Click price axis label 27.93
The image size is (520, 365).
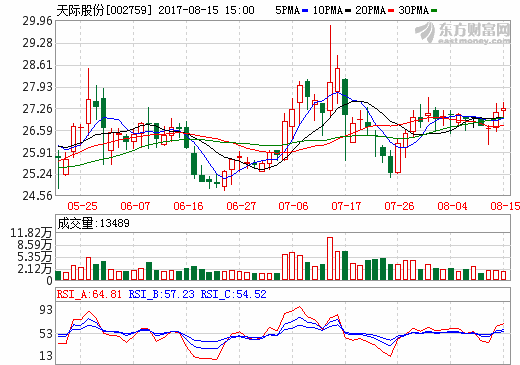point(38,87)
